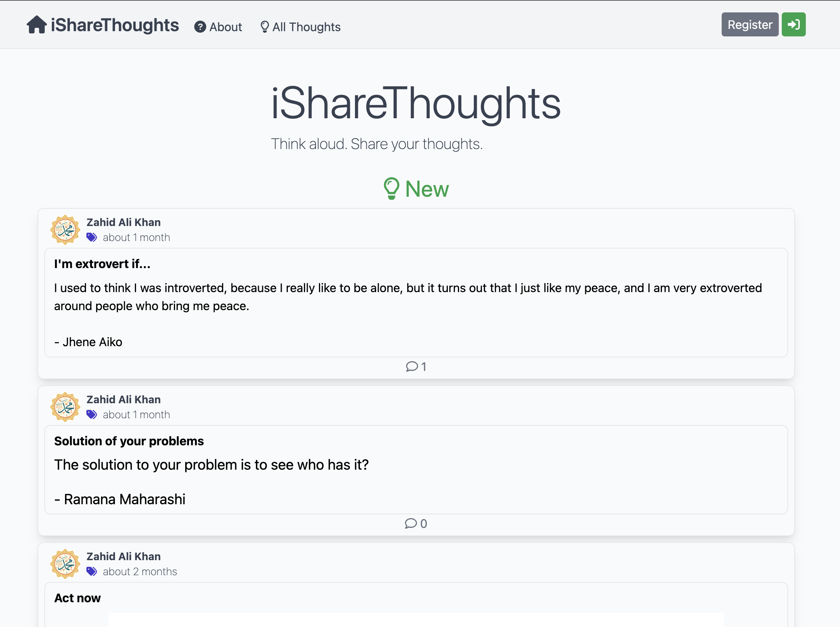Open Zahid Ali Khan's avatar on first post
Screen dimensions: 840x627
click(x=65, y=230)
